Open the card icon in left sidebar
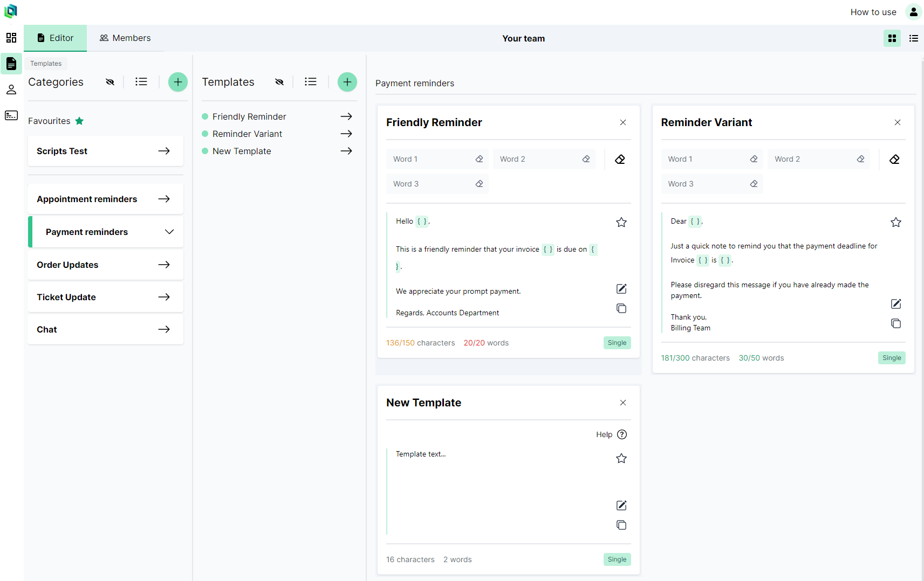Screen dimensions: 924x581 point(11,115)
